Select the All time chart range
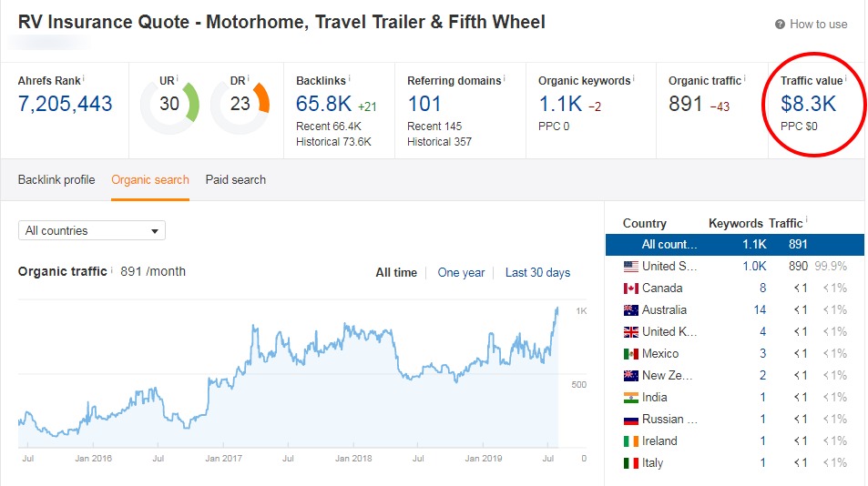The width and height of the screenshot is (868, 486). point(396,273)
